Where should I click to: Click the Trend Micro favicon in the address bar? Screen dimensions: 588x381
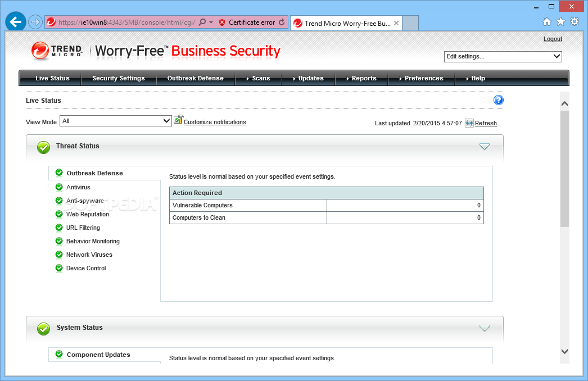pyautogui.click(x=51, y=22)
